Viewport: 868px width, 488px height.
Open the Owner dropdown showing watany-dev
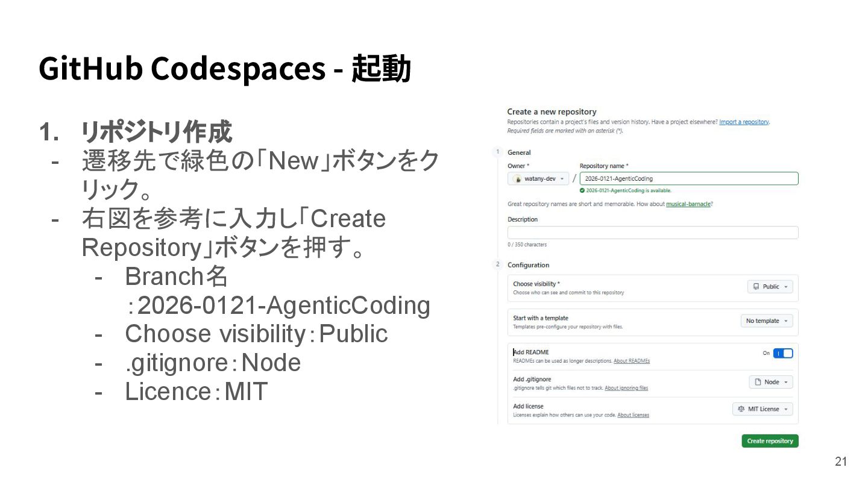point(538,178)
